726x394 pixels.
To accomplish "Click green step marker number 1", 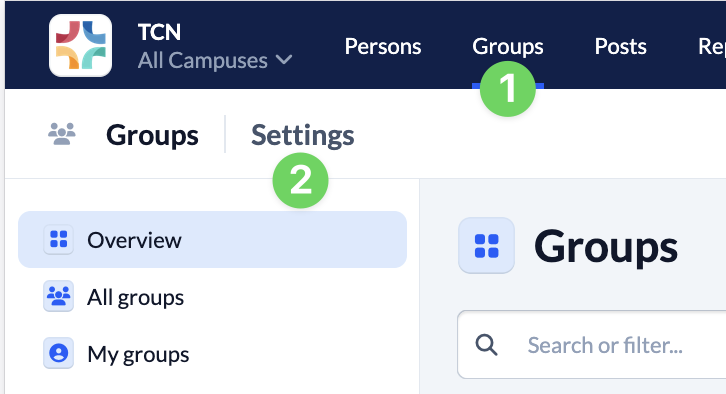I will click(508, 88).
